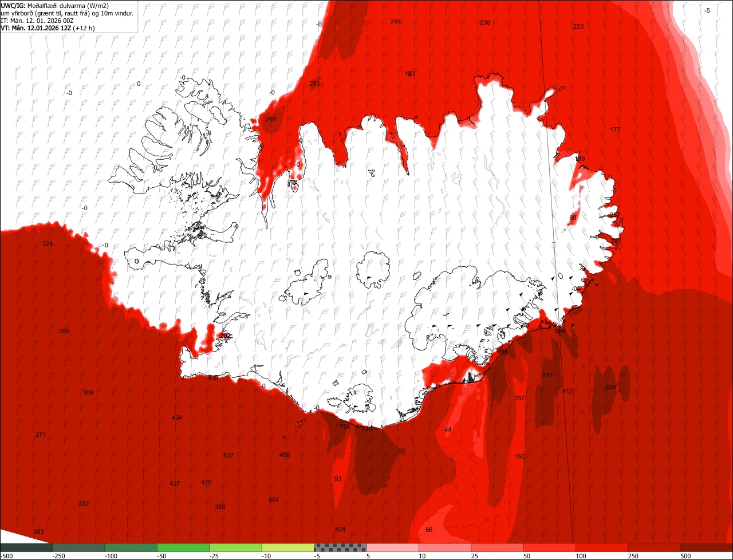The width and height of the screenshot is (733, 560).
Task: Select the initial time "IT: Mán. 12. 01. 2026 00Z"
Action: [37, 20]
